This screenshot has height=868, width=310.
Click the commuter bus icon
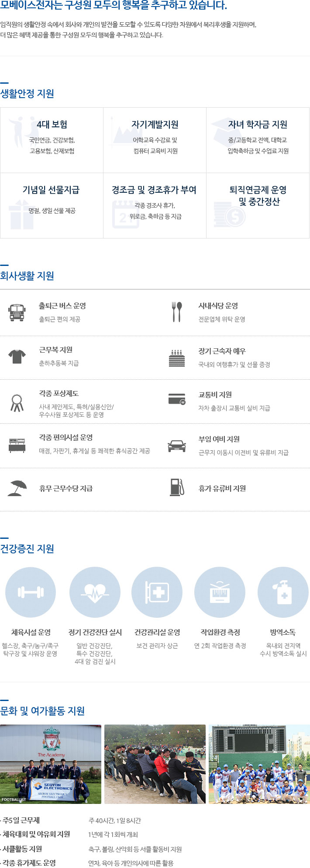[x=17, y=313]
